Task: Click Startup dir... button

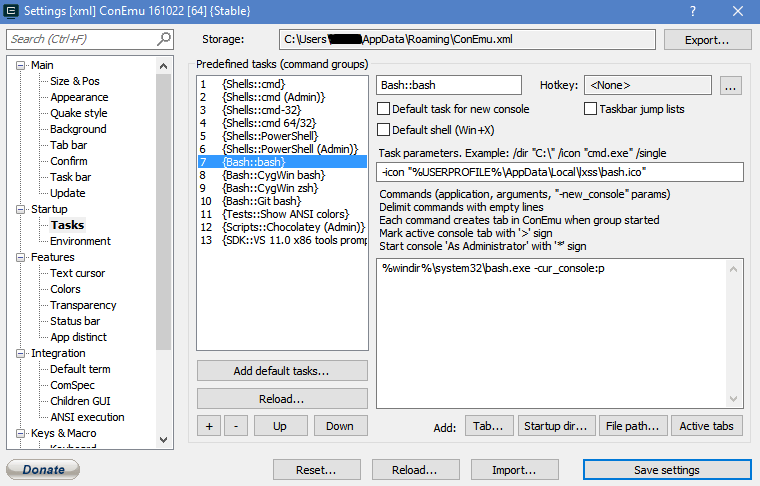Action: click(x=556, y=426)
